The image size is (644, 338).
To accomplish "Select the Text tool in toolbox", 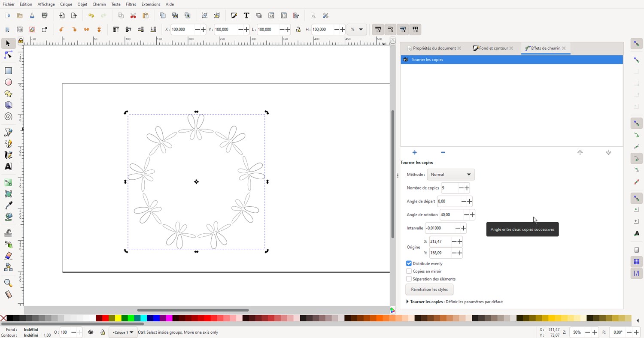I will tap(8, 166).
